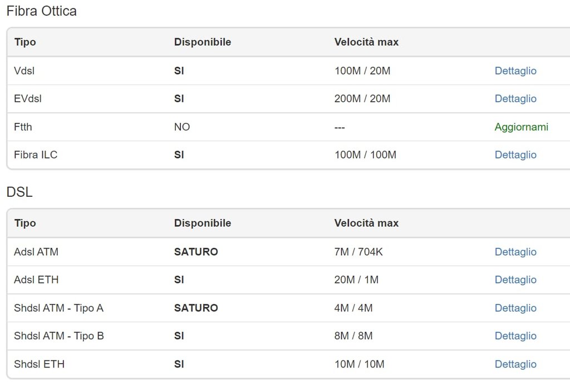
Task: Click SATURO status for Adsl ATM
Action: (196, 252)
